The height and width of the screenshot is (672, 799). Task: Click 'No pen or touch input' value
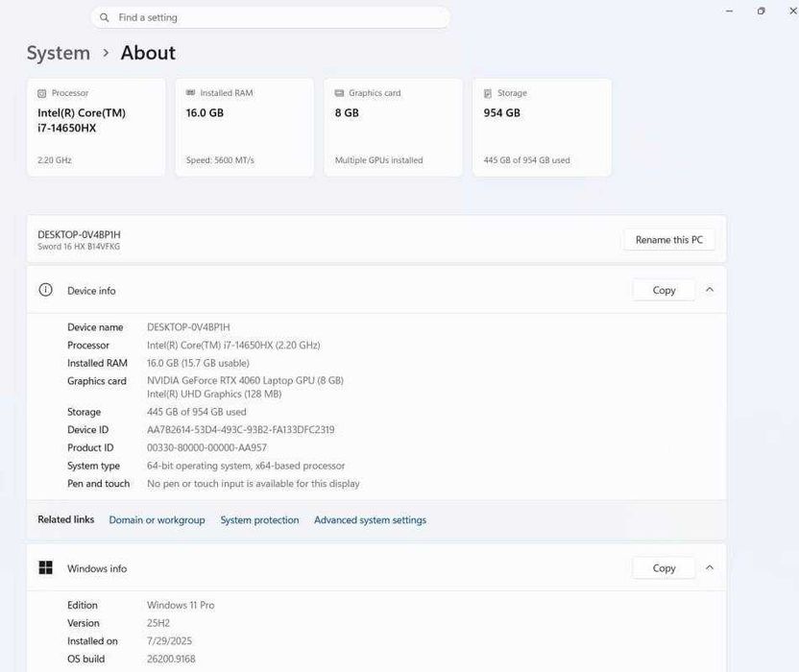254,484
